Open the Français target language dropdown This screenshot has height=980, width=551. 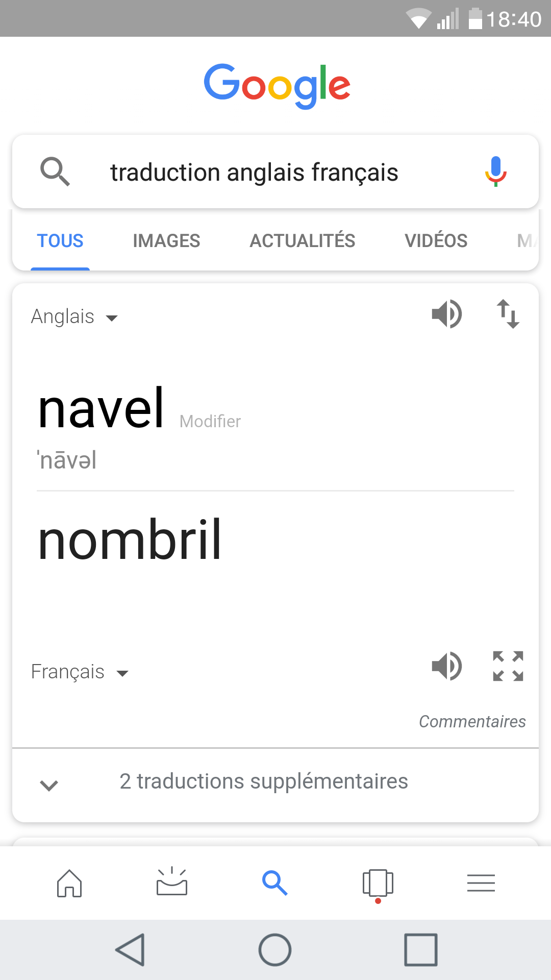[x=80, y=672]
